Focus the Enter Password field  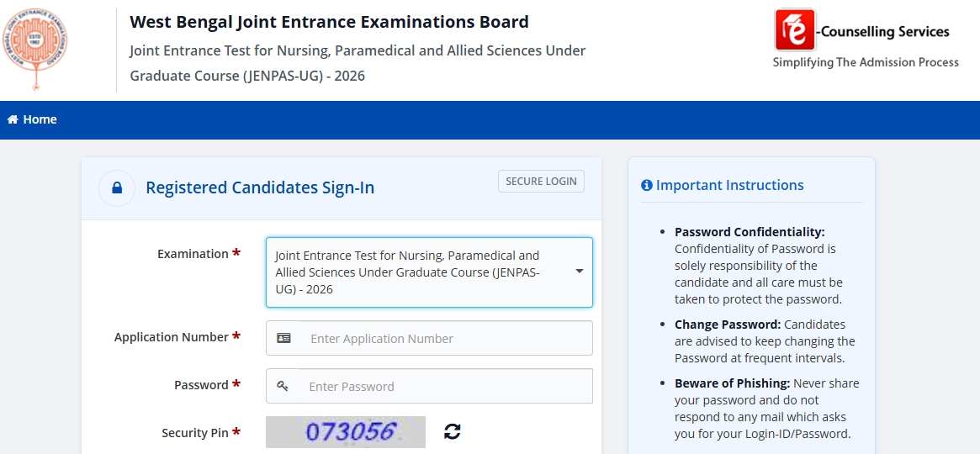(446, 387)
